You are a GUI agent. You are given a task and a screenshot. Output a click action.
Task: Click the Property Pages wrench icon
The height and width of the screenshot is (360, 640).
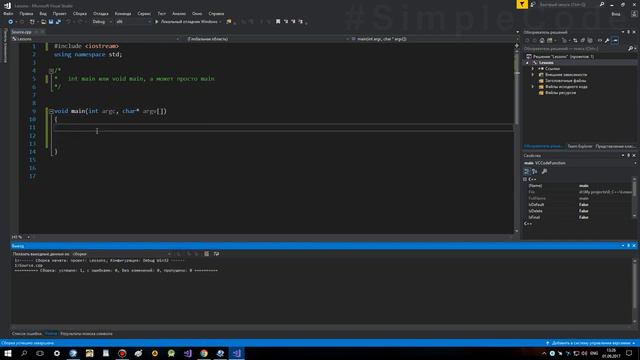coord(544,171)
